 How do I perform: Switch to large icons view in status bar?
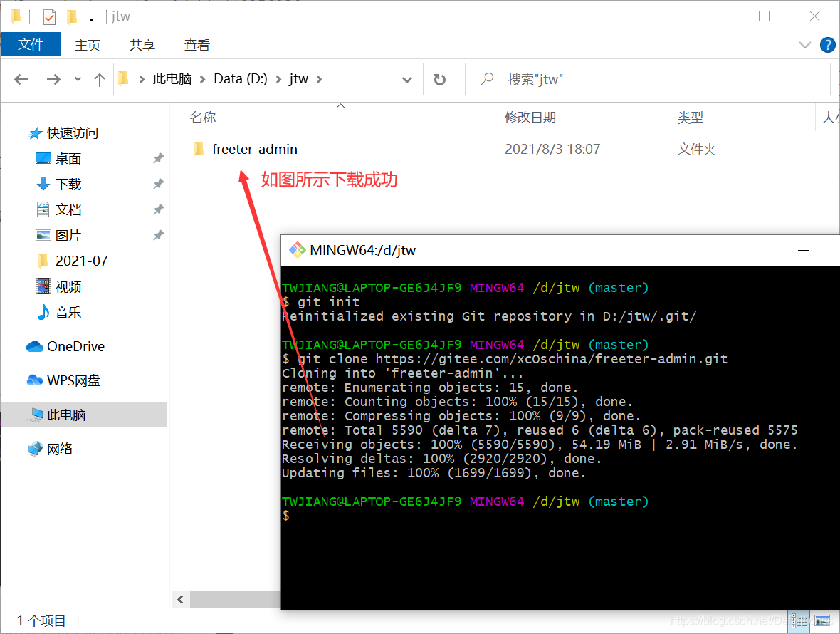(x=822, y=621)
